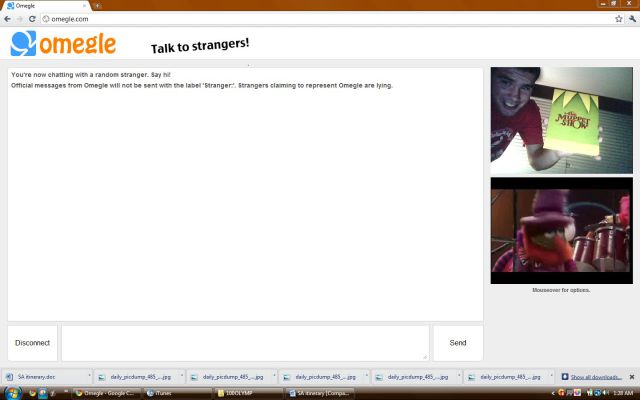Click Show all downloads link
Screen dimensions: 640x400
(x=597, y=377)
